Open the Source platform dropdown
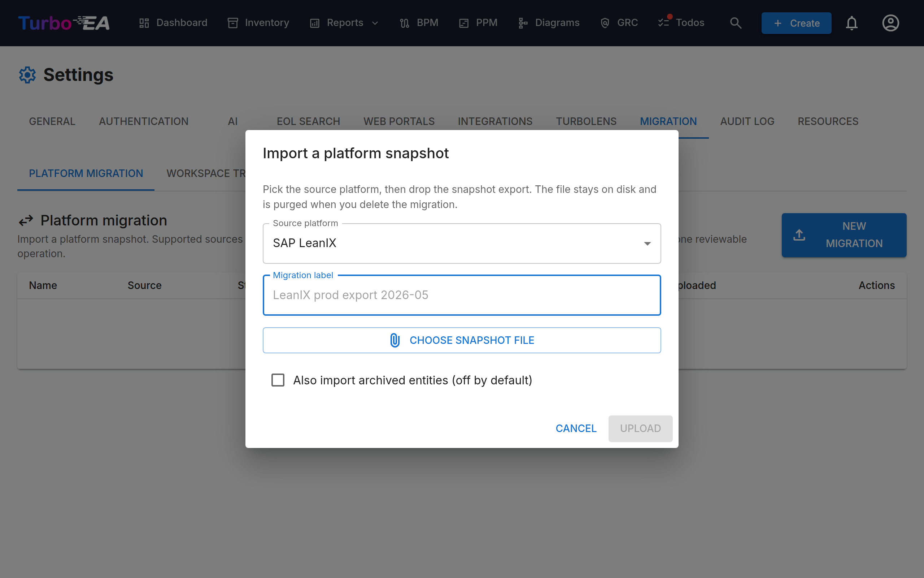The width and height of the screenshot is (924, 578). [462, 243]
